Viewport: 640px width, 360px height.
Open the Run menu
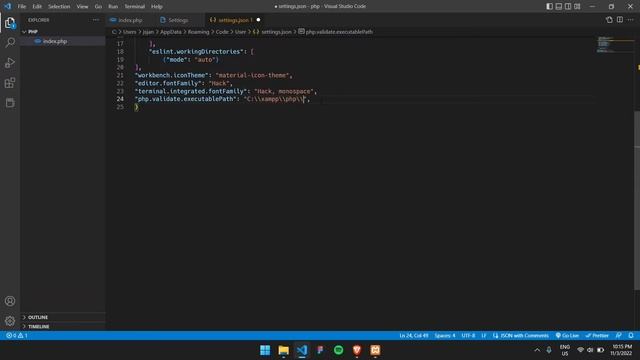click(x=113, y=7)
